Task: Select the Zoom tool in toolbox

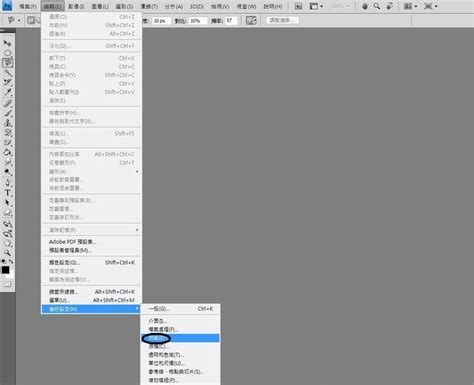Action: [x=7, y=253]
